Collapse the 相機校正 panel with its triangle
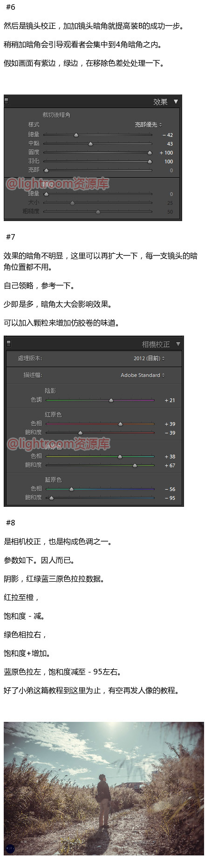 coord(178,344)
